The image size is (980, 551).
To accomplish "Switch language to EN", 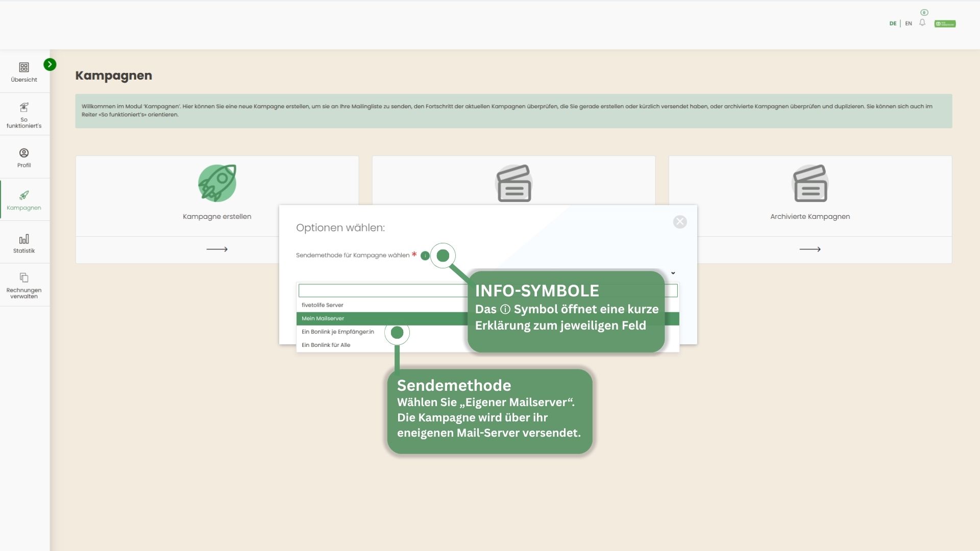I will [909, 23].
